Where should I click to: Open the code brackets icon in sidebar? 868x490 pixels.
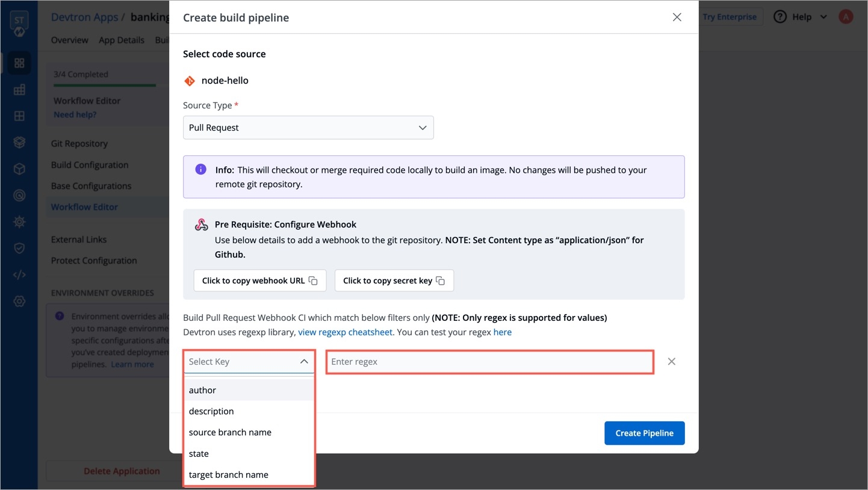click(x=19, y=275)
